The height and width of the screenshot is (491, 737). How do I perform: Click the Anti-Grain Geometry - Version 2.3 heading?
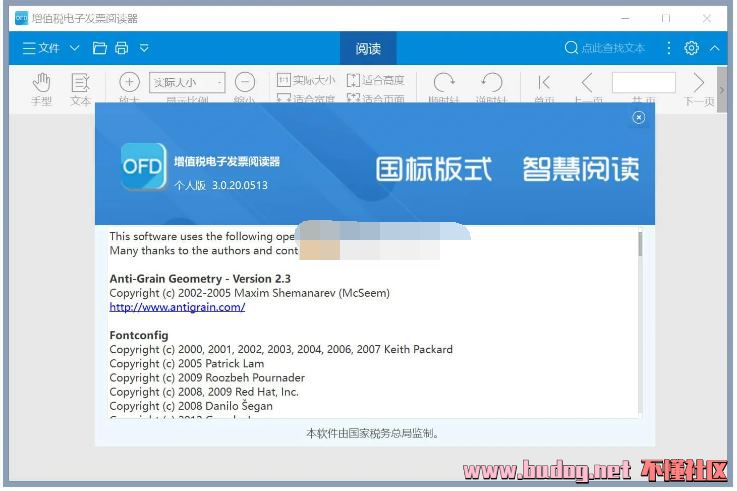pyautogui.click(x=200, y=279)
